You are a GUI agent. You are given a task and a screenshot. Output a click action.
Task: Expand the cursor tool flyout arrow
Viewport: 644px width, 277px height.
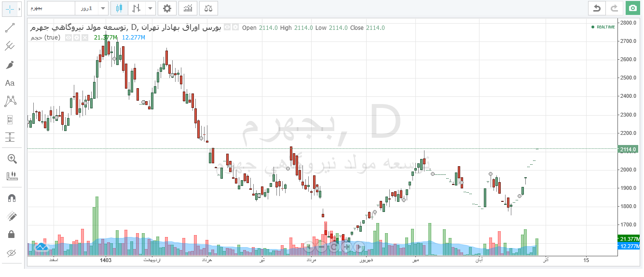20,9
